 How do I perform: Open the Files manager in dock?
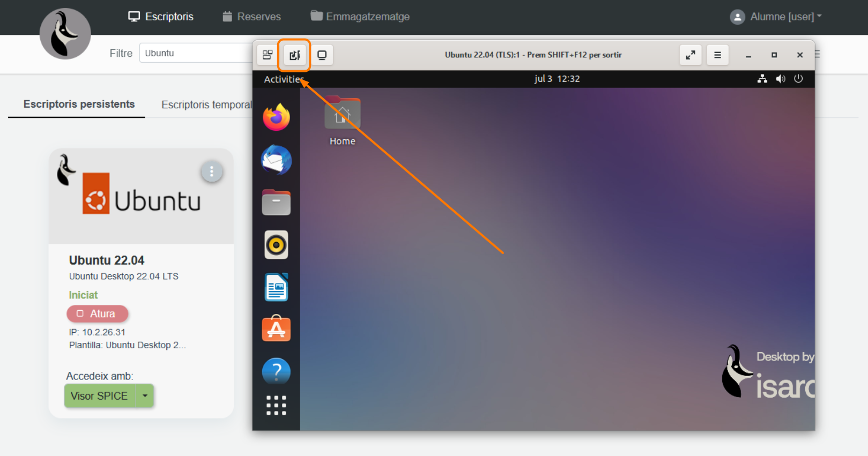276,203
